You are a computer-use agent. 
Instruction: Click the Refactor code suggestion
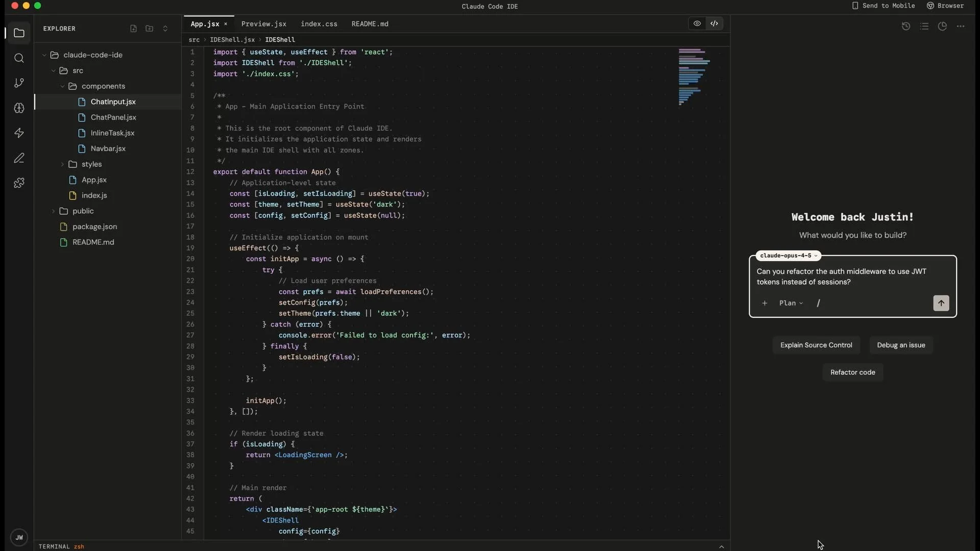coord(852,372)
